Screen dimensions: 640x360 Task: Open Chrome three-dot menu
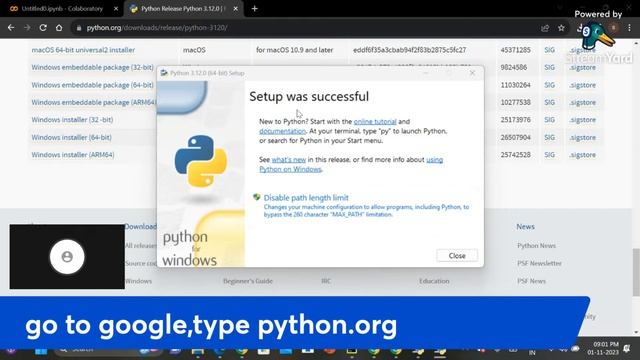point(629,28)
